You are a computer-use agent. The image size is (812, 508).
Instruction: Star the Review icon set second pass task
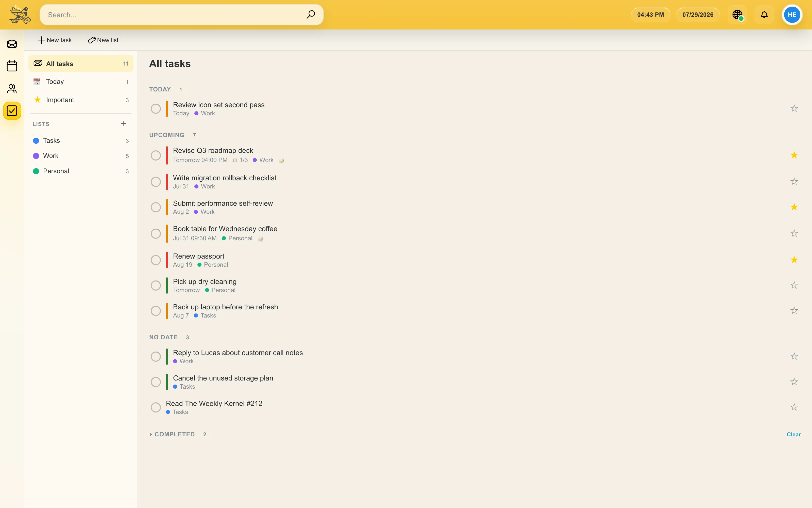click(x=794, y=108)
